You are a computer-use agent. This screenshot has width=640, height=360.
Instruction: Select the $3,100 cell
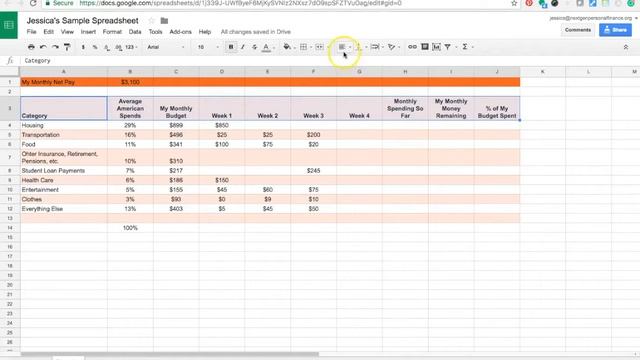point(130,82)
